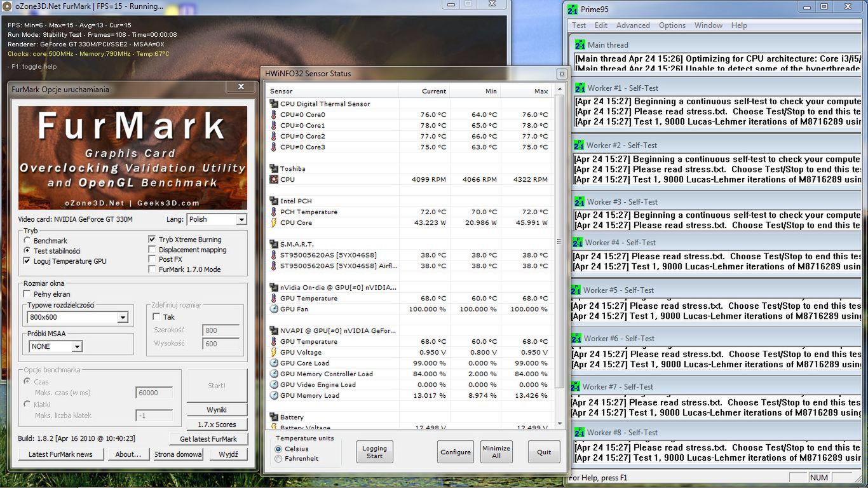Click the Strona domowa button
The width and height of the screenshot is (868, 488).
[x=178, y=454]
